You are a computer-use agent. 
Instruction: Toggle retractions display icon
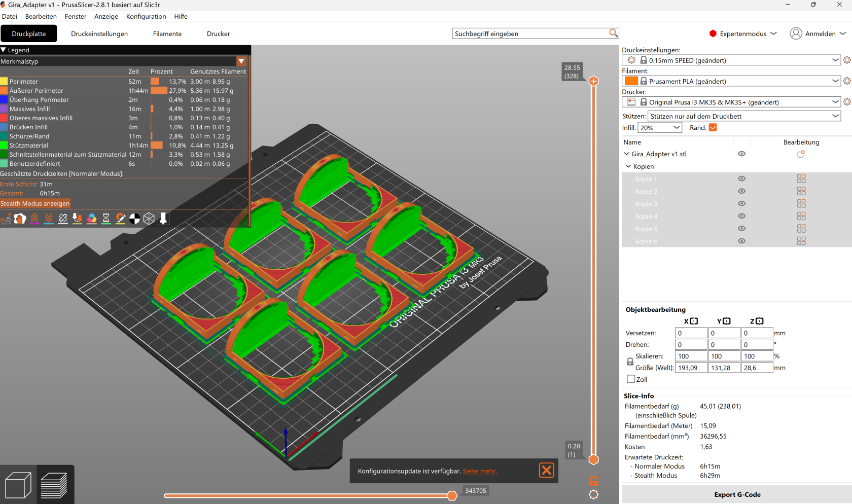(34, 219)
